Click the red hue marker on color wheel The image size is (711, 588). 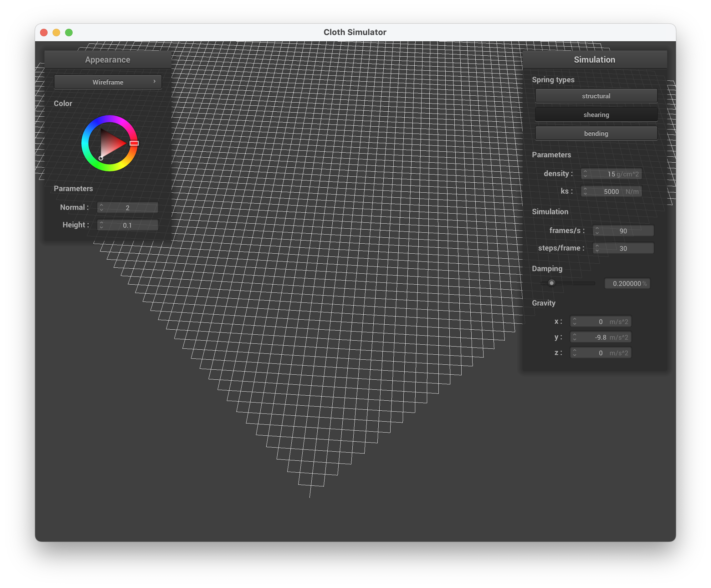(134, 144)
